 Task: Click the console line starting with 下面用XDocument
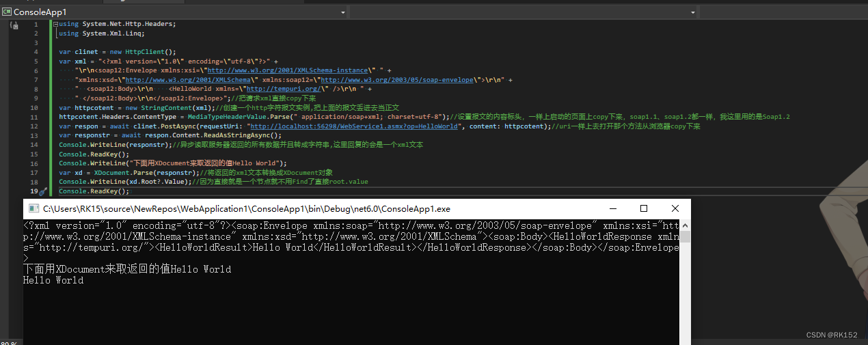pos(127,269)
